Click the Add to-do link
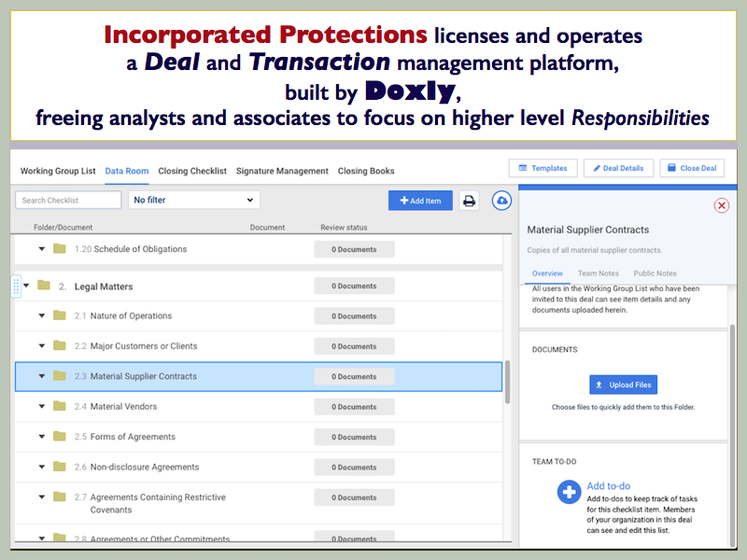The height and width of the screenshot is (560, 747). click(609, 486)
